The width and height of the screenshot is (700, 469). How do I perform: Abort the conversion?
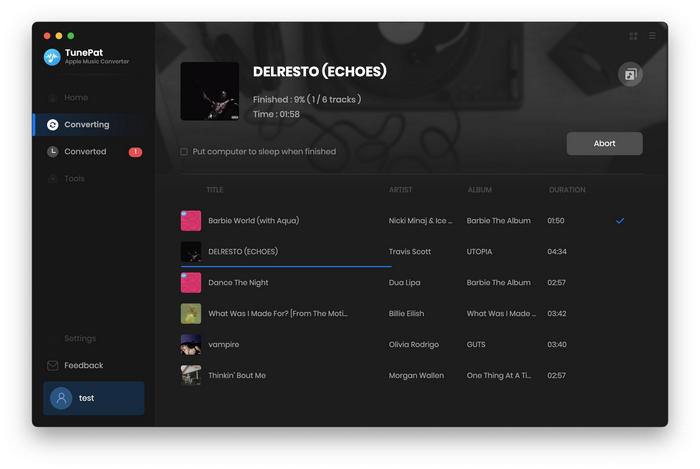point(604,144)
